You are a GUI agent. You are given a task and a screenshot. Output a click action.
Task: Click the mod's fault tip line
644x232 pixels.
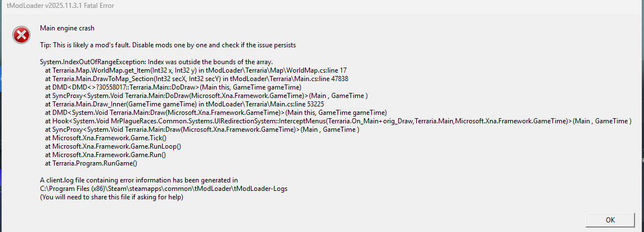168,44
